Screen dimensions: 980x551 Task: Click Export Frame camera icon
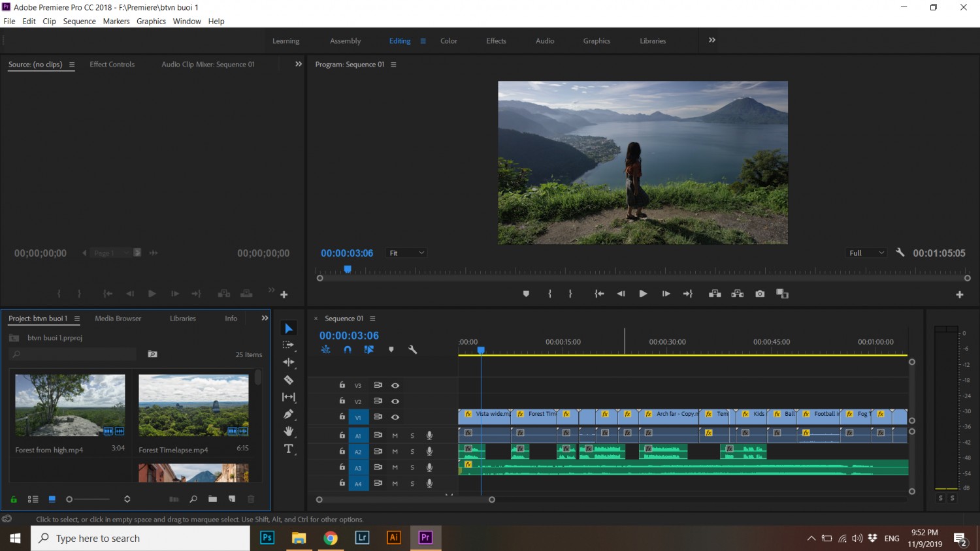[x=760, y=294]
